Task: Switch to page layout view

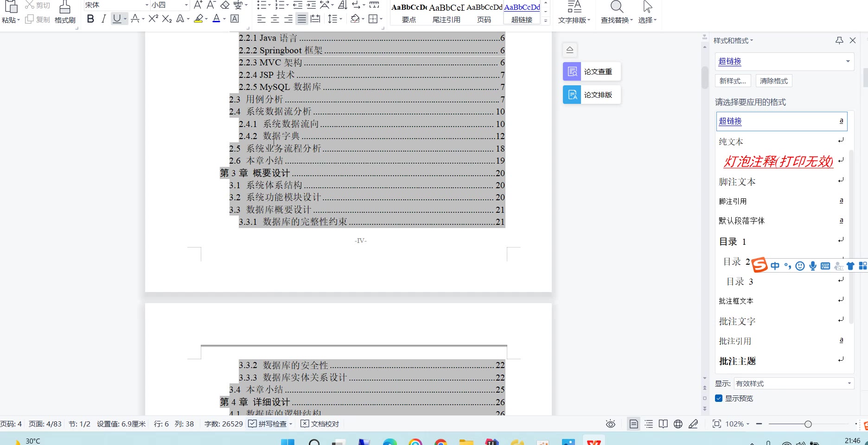Action: 633,424
